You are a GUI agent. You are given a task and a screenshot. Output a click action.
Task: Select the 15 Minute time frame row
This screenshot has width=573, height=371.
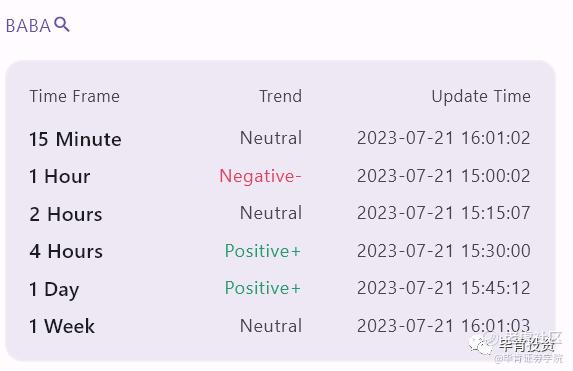280,139
